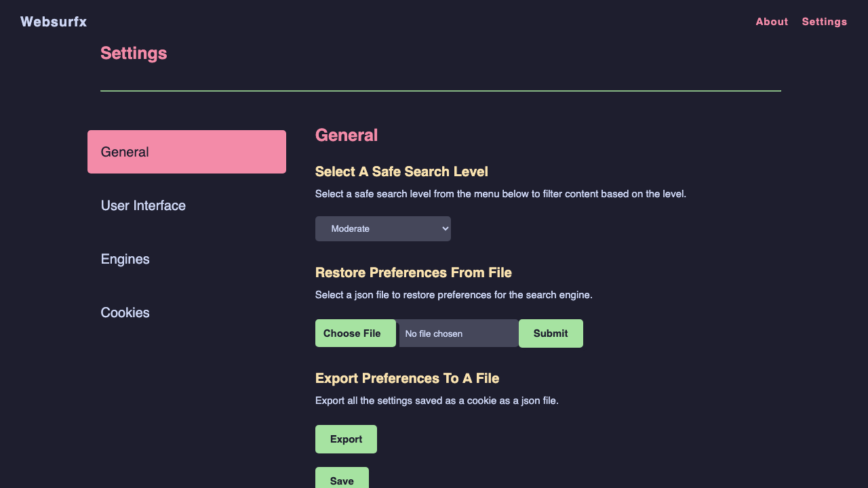The height and width of the screenshot is (488, 868).
Task: Select the General settings tab
Action: (186, 152)
